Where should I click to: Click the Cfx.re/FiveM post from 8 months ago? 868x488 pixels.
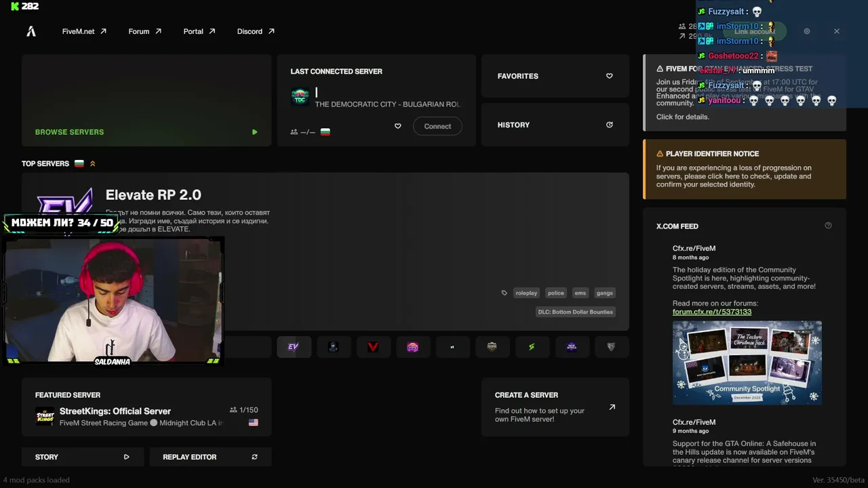pos(694,248)
